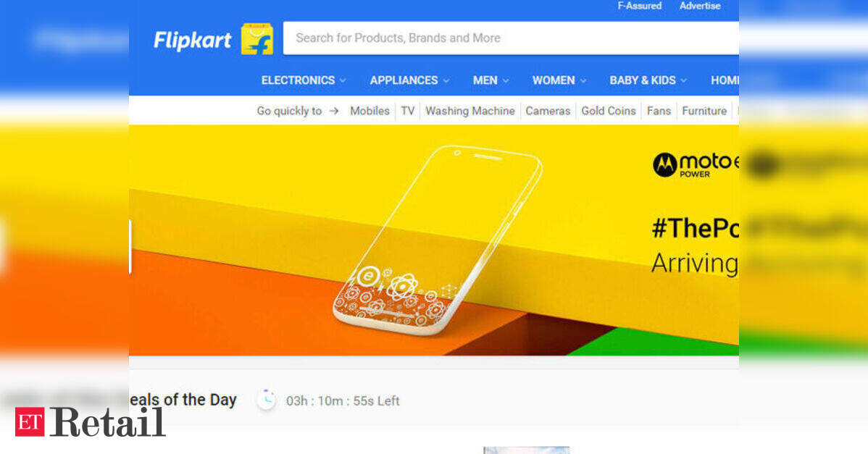
Task: Click the Flipkart shopping bag logo icon
Action: (x=257, y=38)
